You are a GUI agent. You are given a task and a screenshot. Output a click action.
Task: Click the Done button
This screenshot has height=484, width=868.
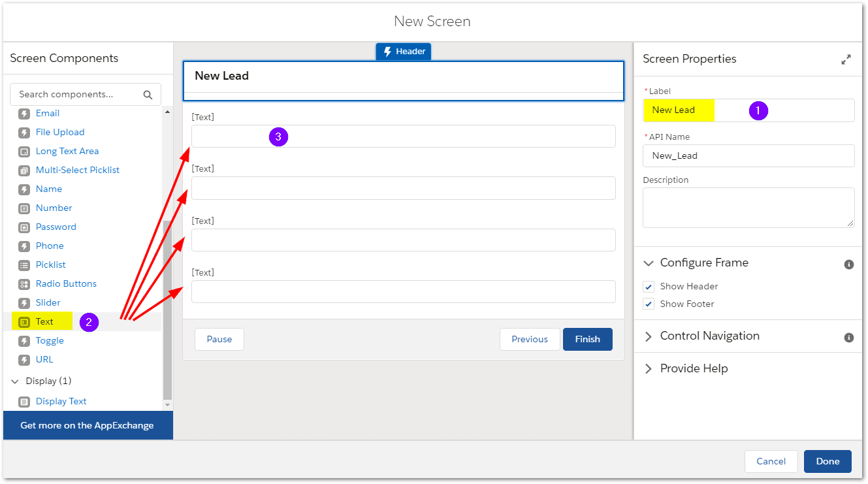click(x=827, y=461)
